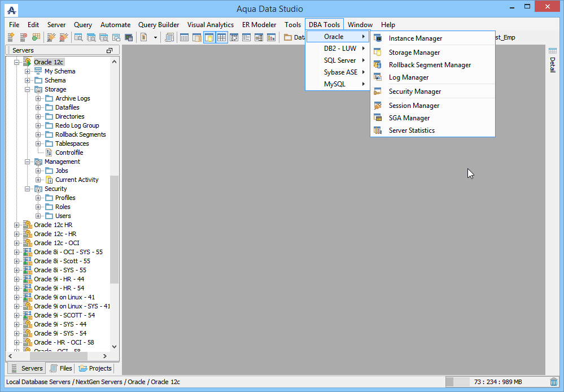Switch to the Projects tab
The height and width of the screenshot is (392, 564).
click(95, 368)
